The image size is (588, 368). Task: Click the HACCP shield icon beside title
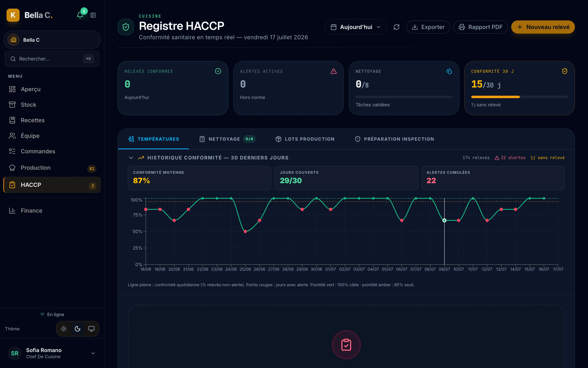pos(126,27)
